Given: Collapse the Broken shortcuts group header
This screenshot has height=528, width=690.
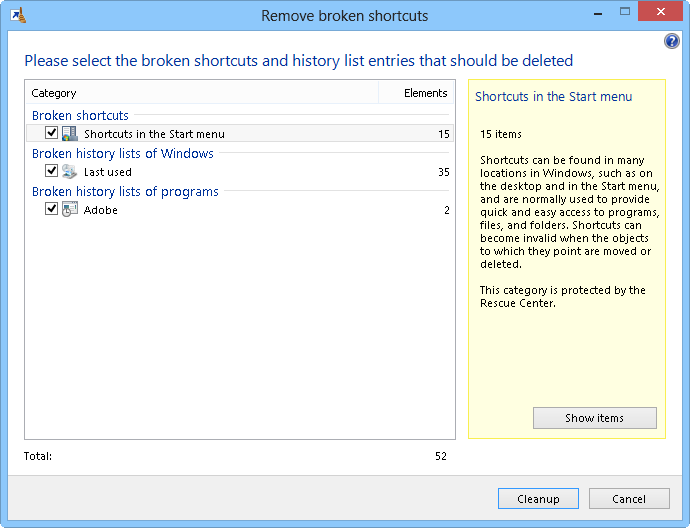Looking at the screenshot, I should click(80, 116).
